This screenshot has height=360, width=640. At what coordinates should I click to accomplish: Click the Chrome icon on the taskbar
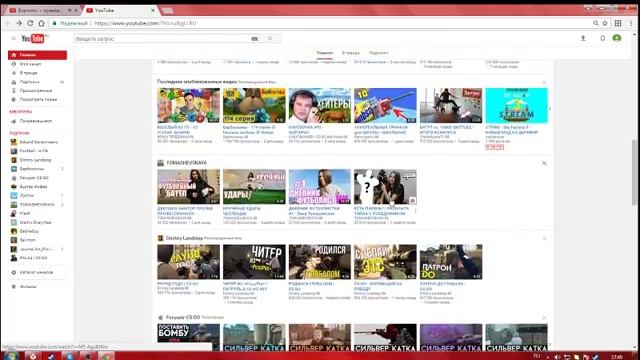click(106, 356)
